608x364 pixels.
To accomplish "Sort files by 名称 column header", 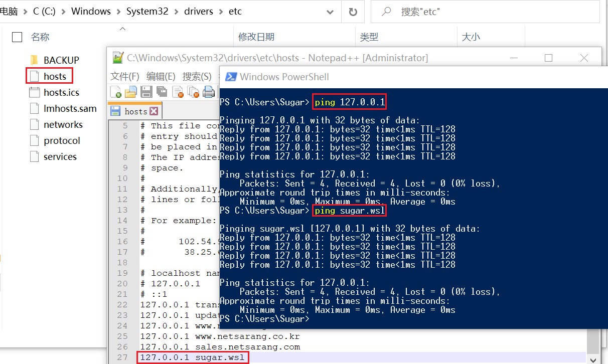I will point(40,37).
